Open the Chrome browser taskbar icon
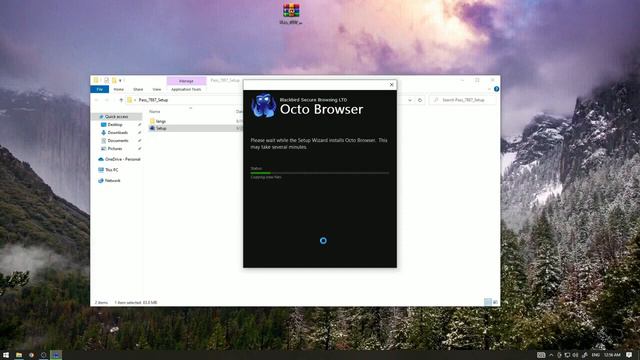 coord(31,355)
